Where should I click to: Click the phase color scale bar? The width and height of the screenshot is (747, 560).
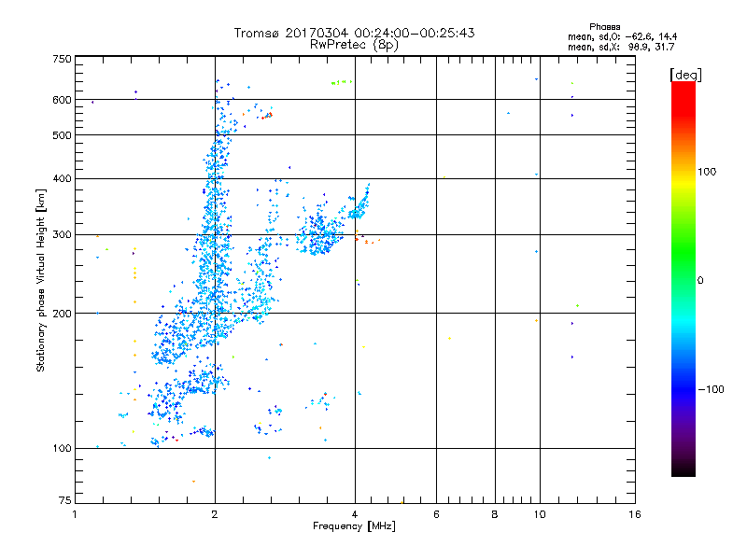(x=684, y=278)
